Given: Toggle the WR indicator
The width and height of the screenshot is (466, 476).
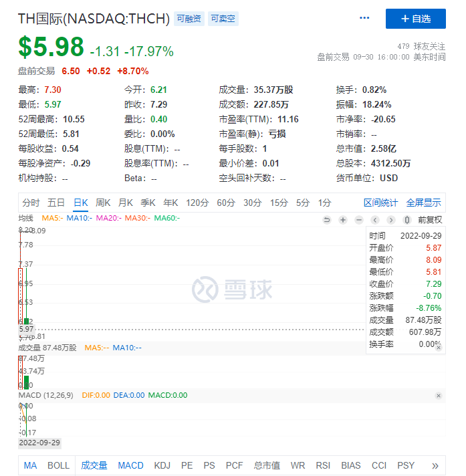Looking at the screenshot, I should (298, 465).
